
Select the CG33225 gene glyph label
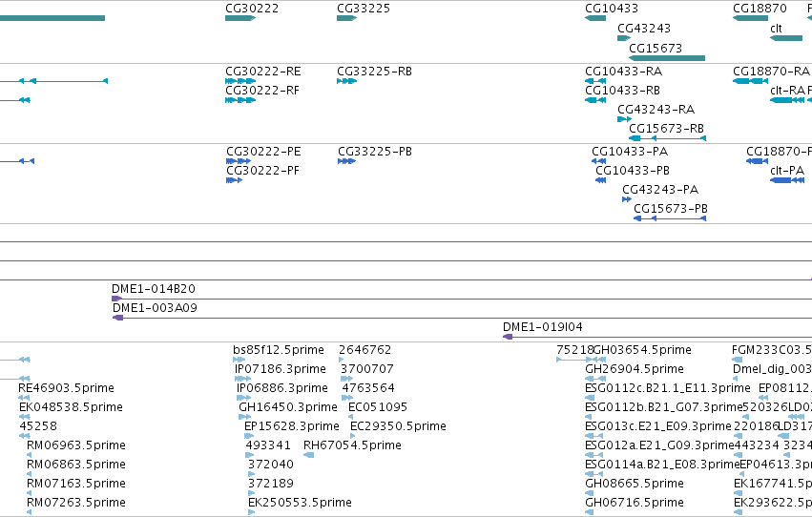364,9
